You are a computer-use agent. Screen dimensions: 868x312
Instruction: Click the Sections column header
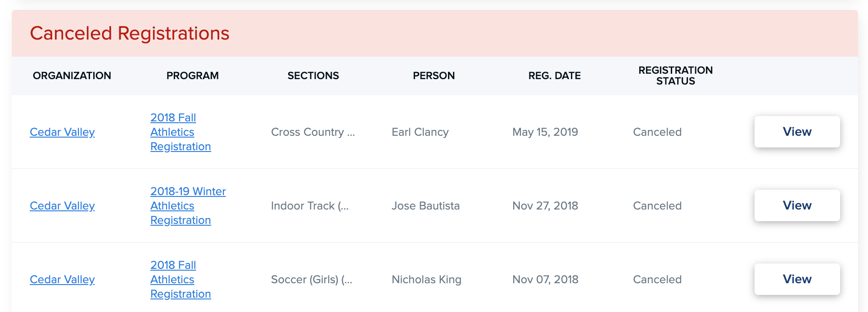313,76
